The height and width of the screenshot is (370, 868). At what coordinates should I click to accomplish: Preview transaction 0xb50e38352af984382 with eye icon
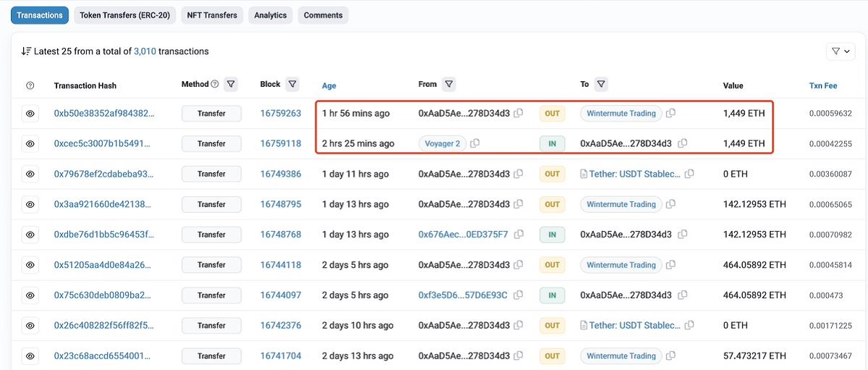coord(30,114)
